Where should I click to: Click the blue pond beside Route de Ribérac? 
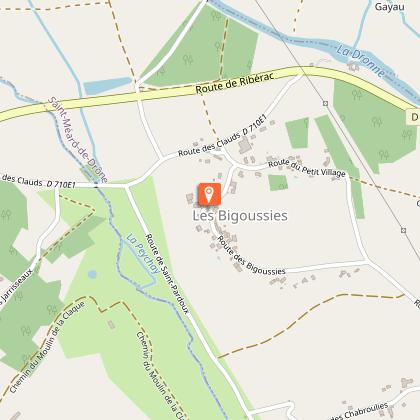point(107,86)
